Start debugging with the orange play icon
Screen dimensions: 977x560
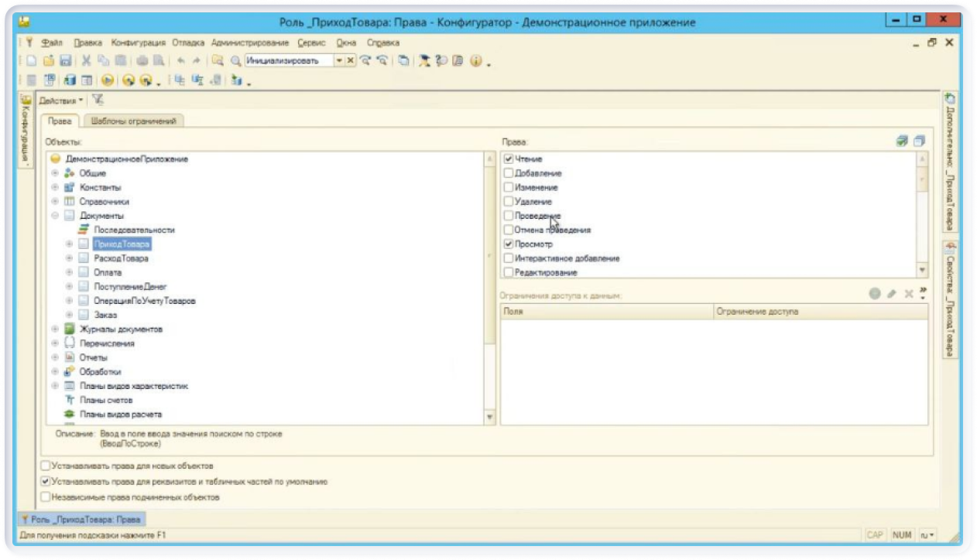pos(108,80)
